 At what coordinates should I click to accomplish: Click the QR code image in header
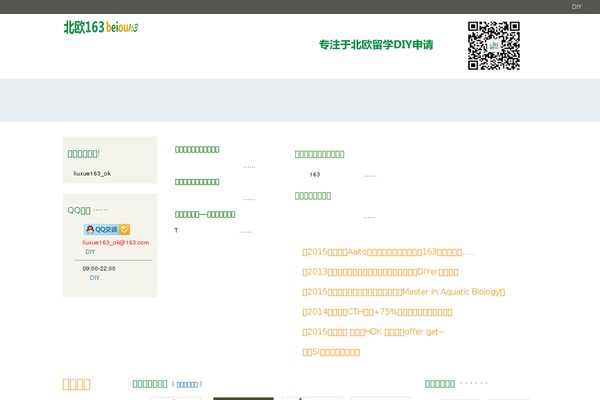tap(494, 46)
